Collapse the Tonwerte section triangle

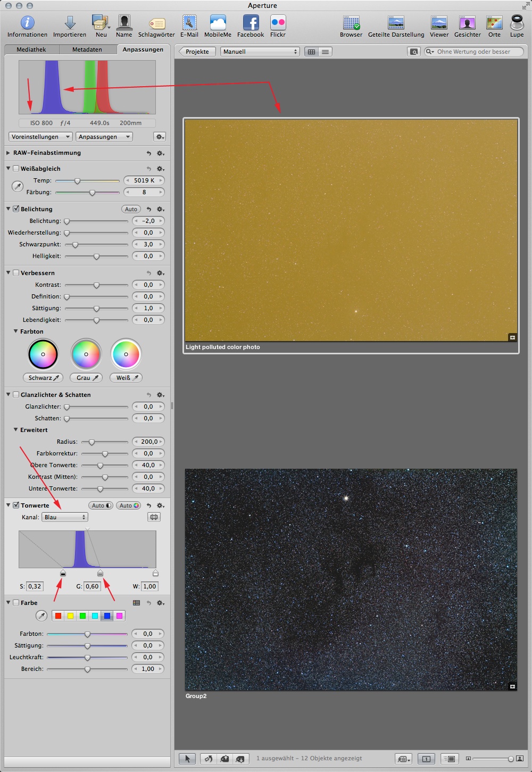[8, 505]
